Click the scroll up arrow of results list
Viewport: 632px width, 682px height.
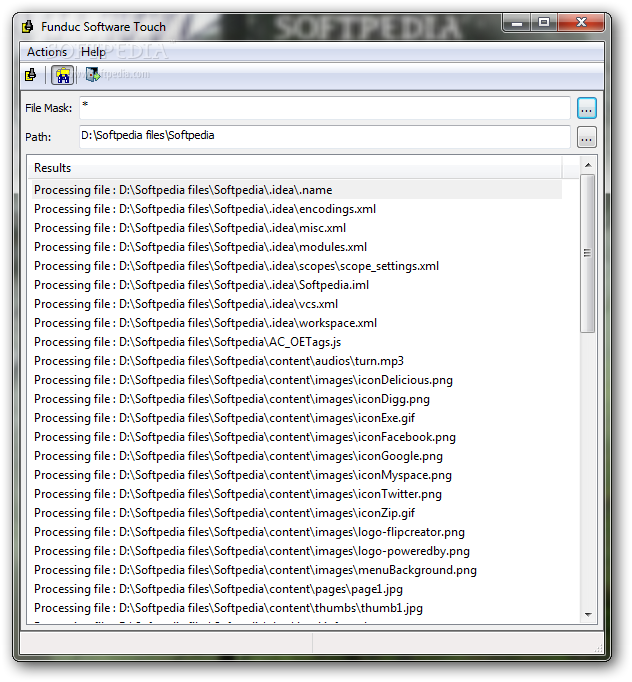[588, 165]
